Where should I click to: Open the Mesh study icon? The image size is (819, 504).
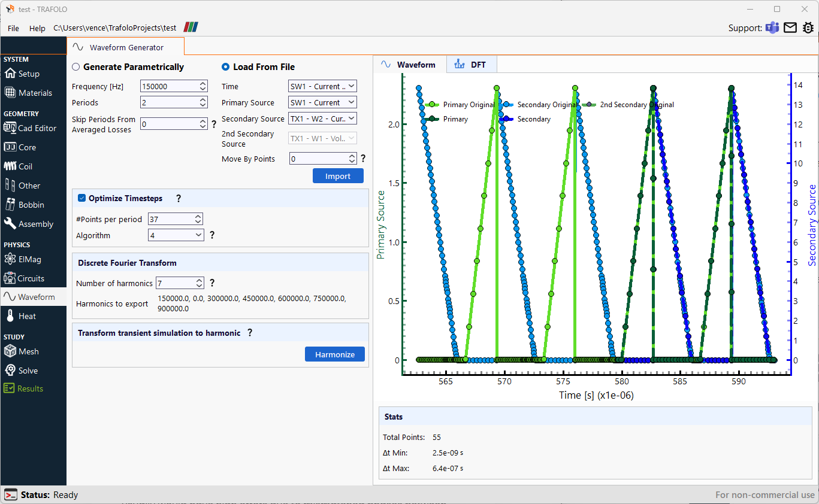click(x=10, y=351)
